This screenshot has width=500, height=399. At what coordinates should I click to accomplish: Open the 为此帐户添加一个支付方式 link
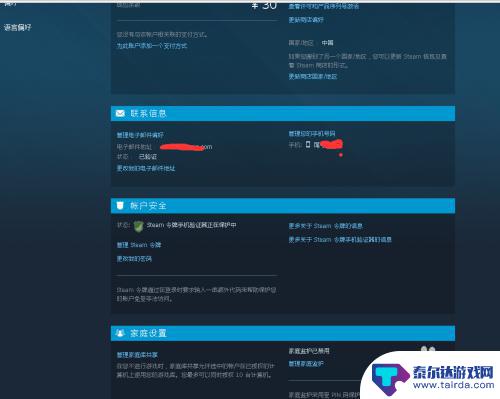pos(152,46)
